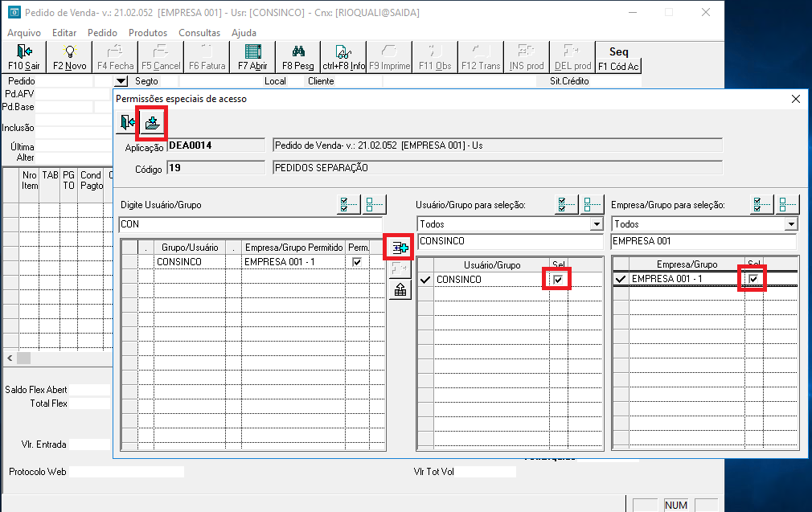The width and height of the screenshot is (812, 512).
Task: Select EMPRESA 001 - 1 in Empresa/Grupo list
Action: (x=687, y=279)
